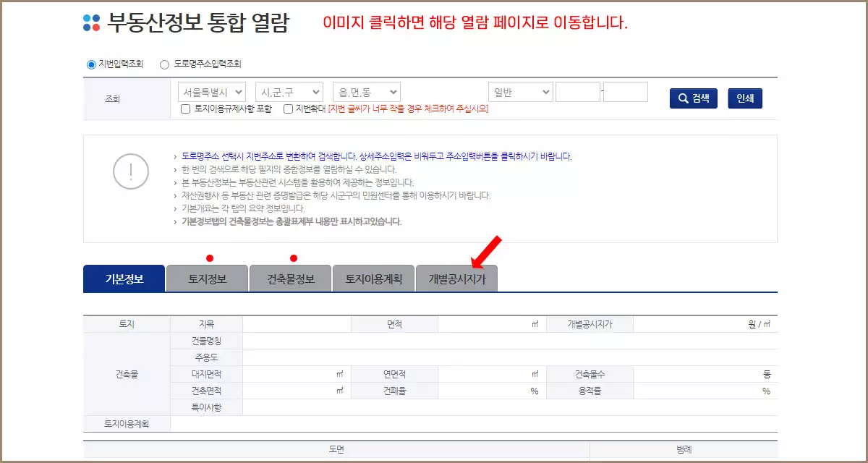Click the 검색 search button
868x463 pixels.
coord(693,98)
